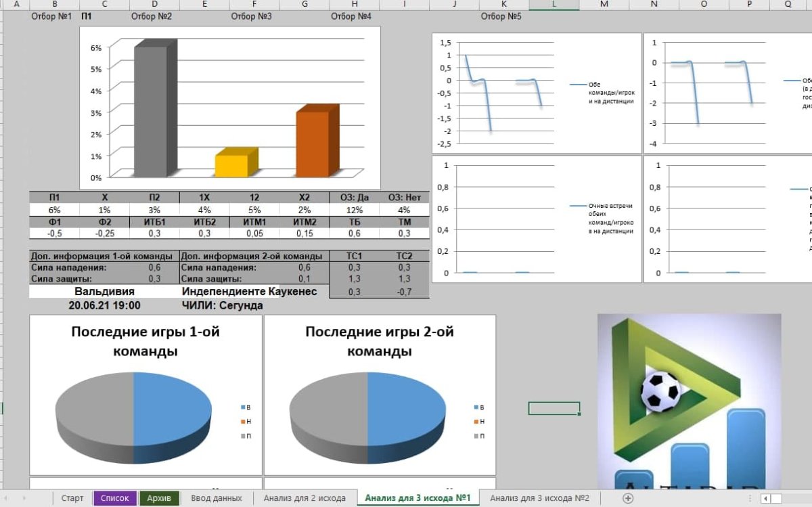Click the tall gray bar in chart
This screenshot has height=507, width=812.
151,112
